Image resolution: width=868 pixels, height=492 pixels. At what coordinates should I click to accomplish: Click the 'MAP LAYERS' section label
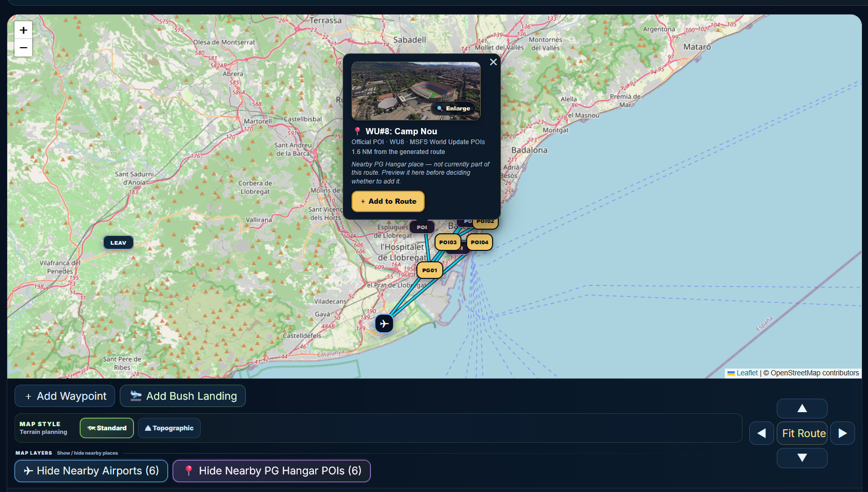click(34, 453)
